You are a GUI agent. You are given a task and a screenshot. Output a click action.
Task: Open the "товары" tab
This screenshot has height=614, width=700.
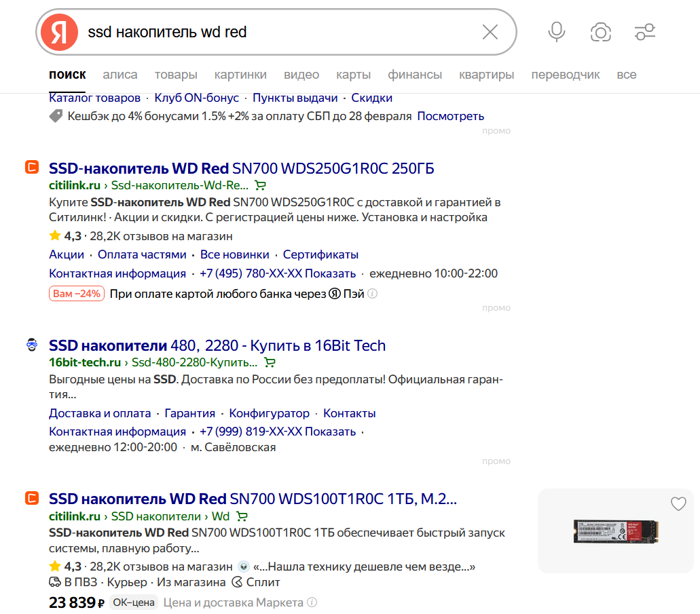point(176,75)
